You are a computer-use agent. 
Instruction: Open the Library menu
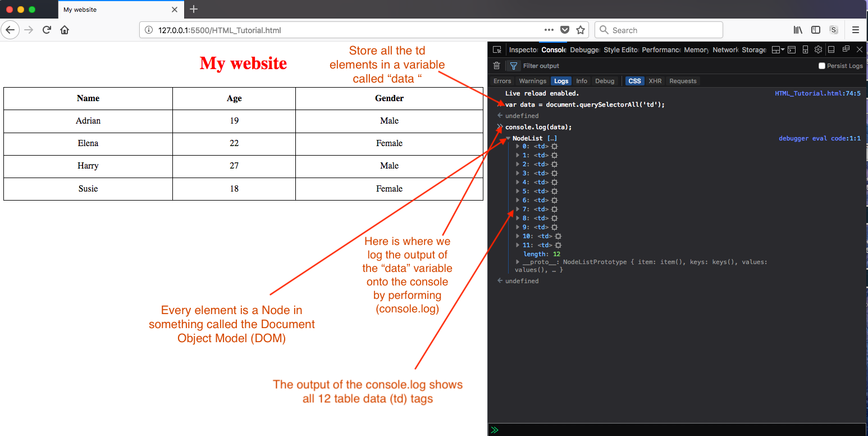tap(798, 30)
